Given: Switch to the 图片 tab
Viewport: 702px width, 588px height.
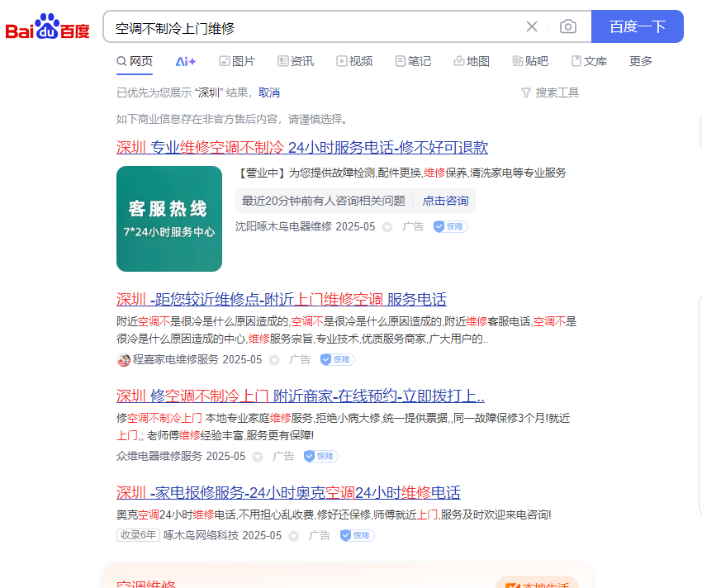Looking at the screenshot, I should pos(237,61).
